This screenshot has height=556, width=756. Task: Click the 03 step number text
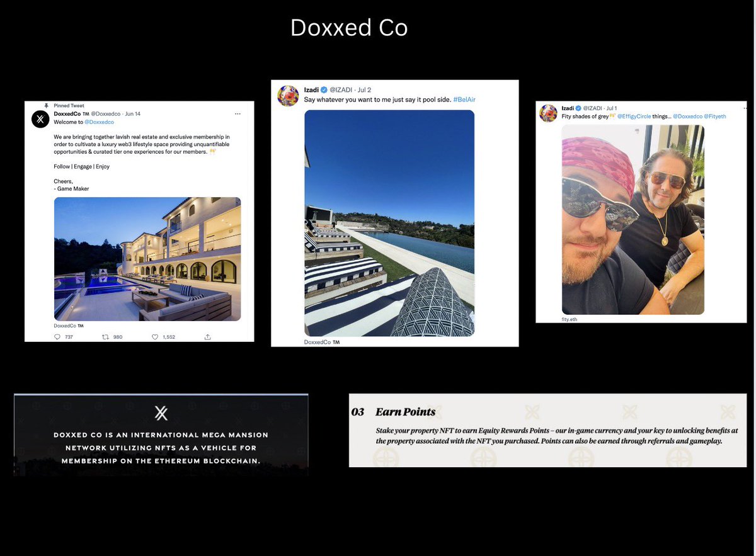click(358, 412)
